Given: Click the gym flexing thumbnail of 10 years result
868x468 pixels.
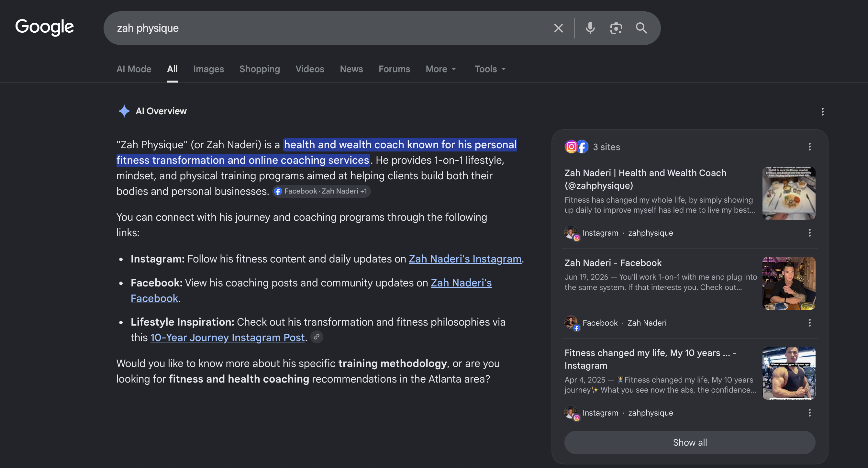Looking at the screenshot, I should 789,373.
